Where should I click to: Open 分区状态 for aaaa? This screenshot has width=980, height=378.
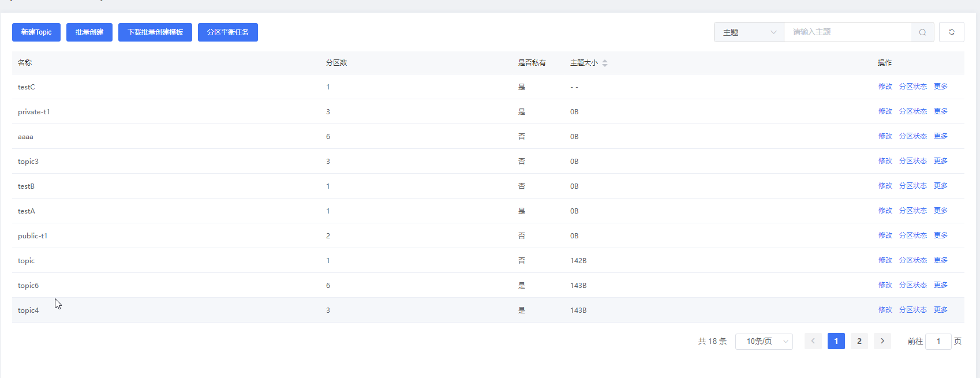pos(913,136)
